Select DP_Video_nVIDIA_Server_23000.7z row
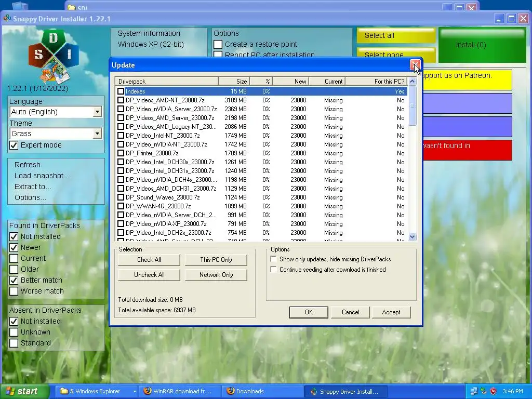 tap(261, 109)
